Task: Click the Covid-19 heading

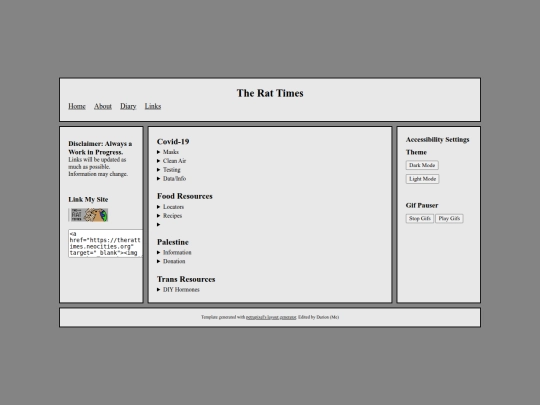Action: click(x=173, y=142)
